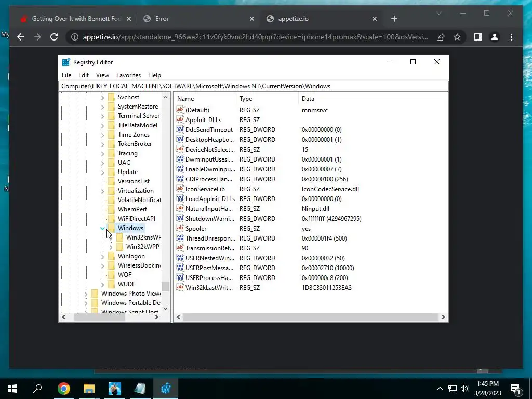Click the Win32kLastWrit... value icon

pos(180,287)
